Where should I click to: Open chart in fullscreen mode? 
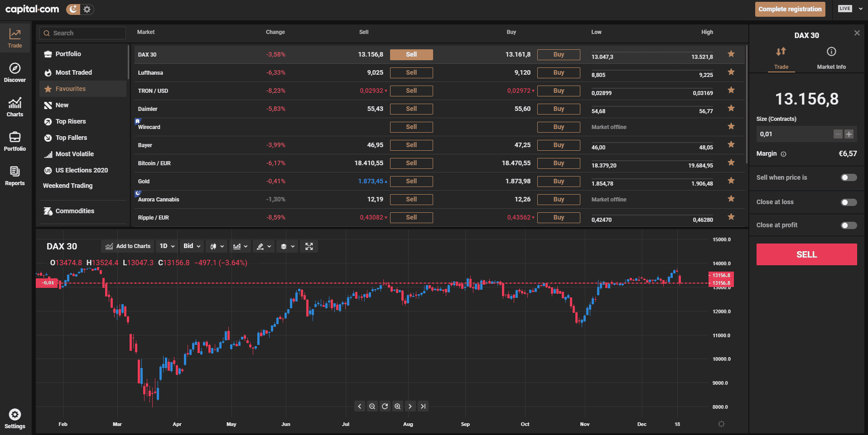309,246
